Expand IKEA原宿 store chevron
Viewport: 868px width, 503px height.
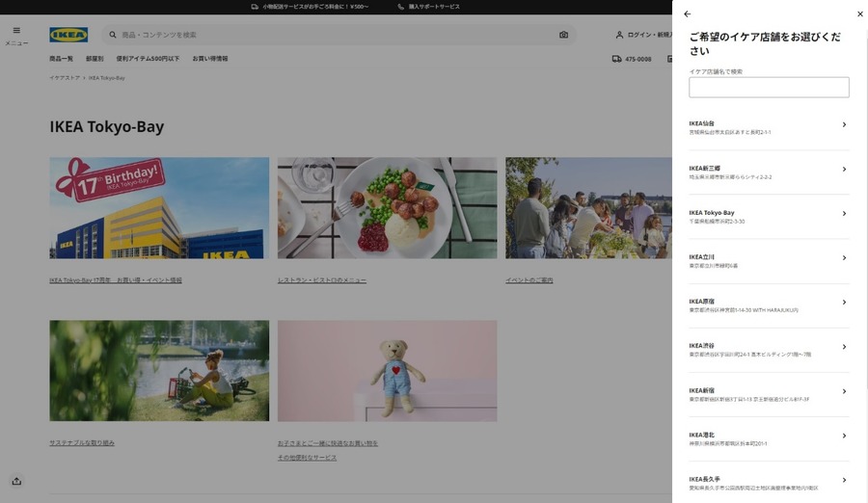(x=844, y=303)
